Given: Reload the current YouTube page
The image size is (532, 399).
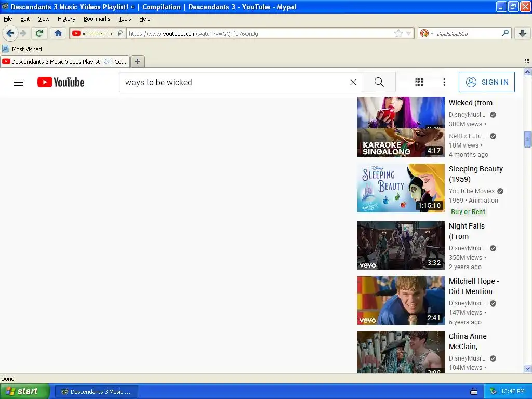Looking at the screenshot, I should click(39, 33).
